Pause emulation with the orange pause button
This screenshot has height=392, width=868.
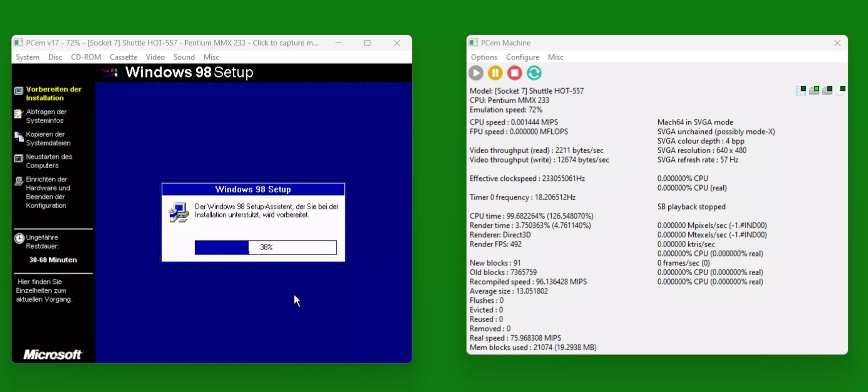(x=495, y=73)
